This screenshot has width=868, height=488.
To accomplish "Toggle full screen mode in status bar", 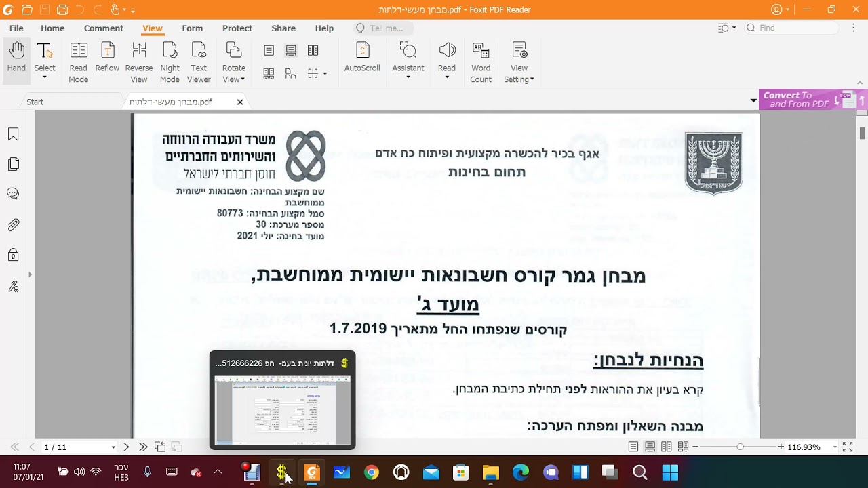I will coord(848,447).
